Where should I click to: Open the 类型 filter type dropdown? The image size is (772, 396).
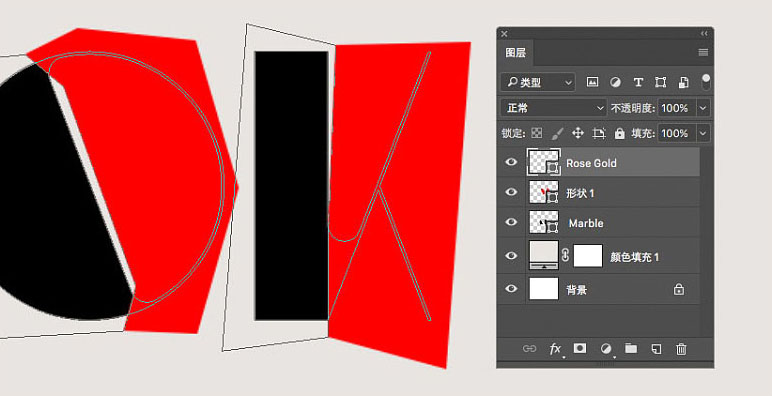coord(538,82)
